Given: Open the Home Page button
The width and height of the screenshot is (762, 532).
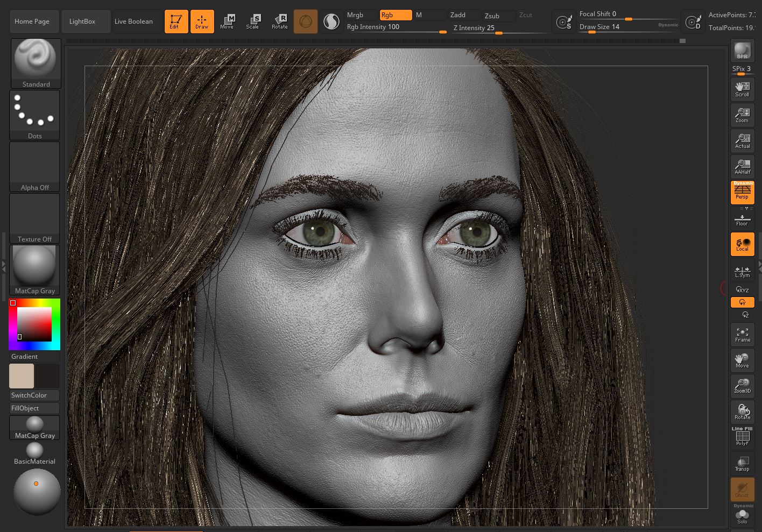Looking at the screenshot, I should click(x=34, y=22).
